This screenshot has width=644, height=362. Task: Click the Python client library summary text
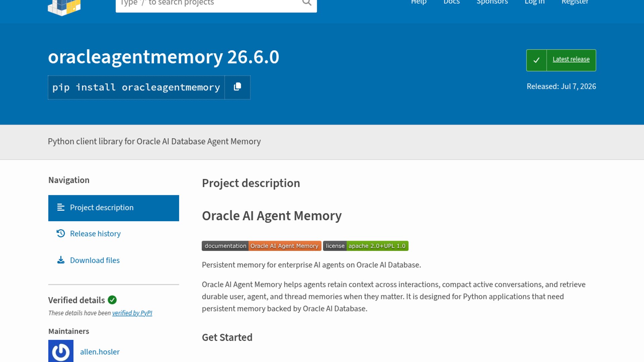pyautogui.click(x=154, y=141)
